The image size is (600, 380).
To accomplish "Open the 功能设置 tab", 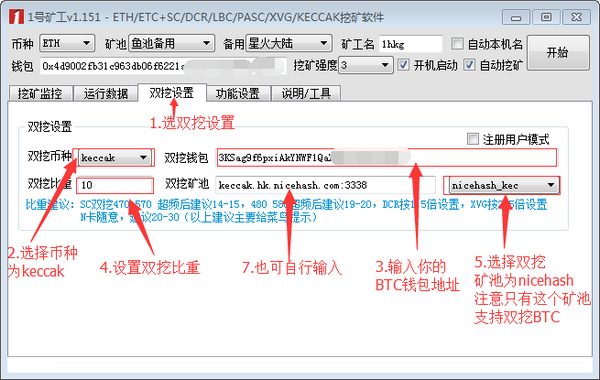I will [238, 93].
